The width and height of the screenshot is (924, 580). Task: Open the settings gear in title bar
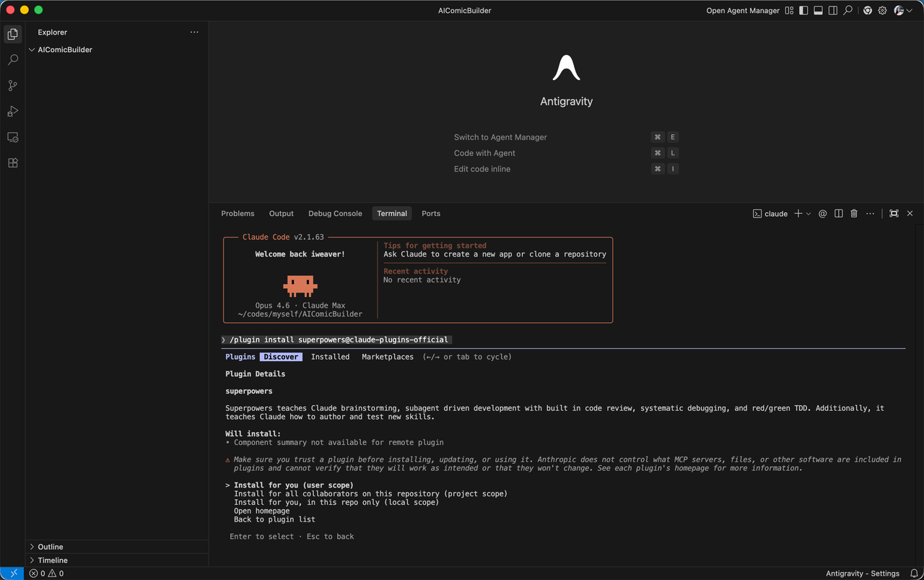(882, 11)
